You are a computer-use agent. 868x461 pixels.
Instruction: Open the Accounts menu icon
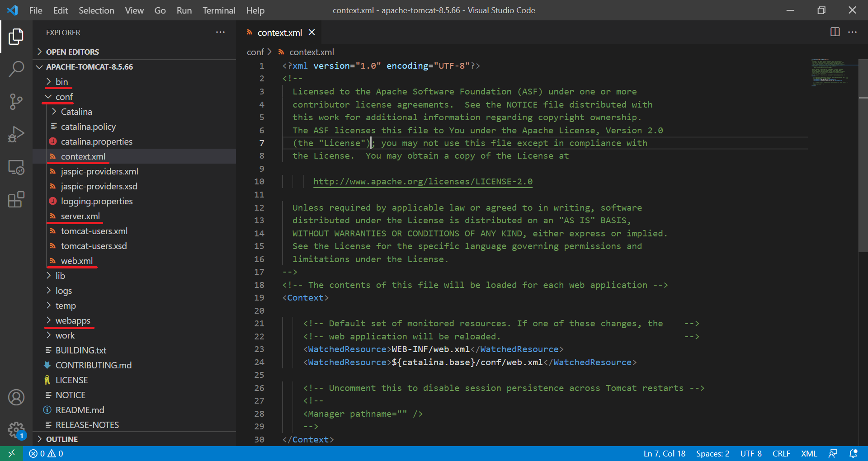pyautogui.click(x=16, y=398)
